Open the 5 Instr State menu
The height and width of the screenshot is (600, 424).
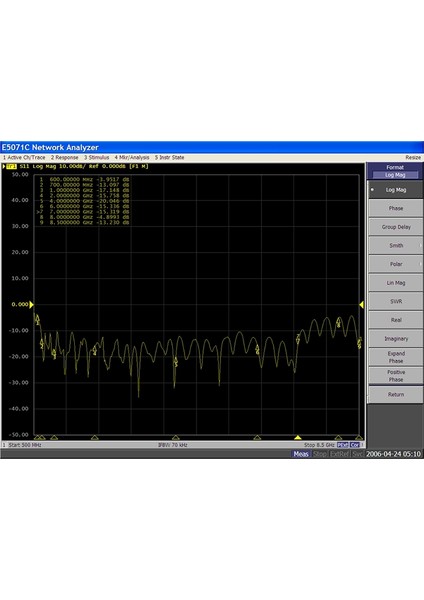coord(170,158)
